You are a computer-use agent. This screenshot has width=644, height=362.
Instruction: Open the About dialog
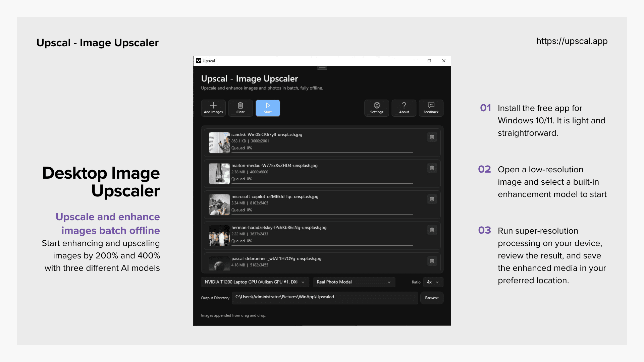click(x=404, y=108)
